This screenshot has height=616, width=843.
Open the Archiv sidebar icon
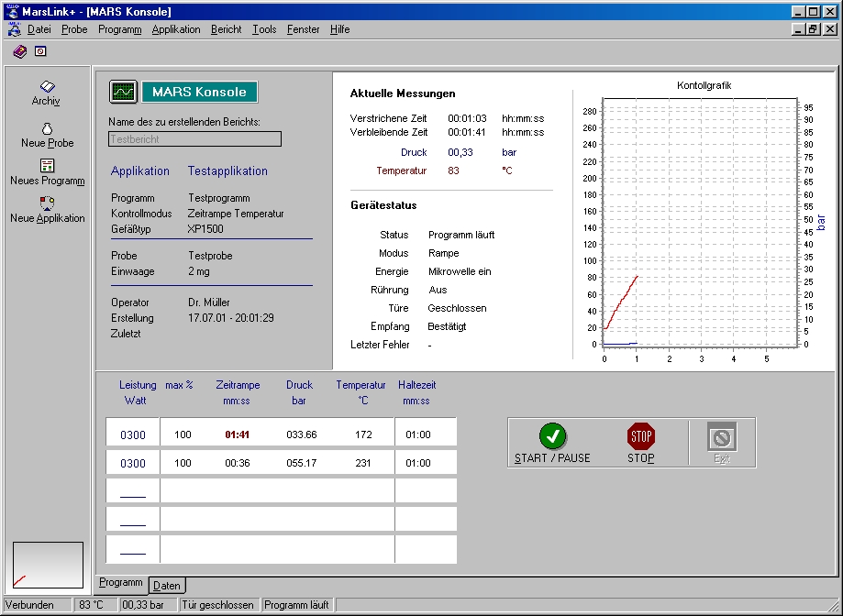coord(47,87)
